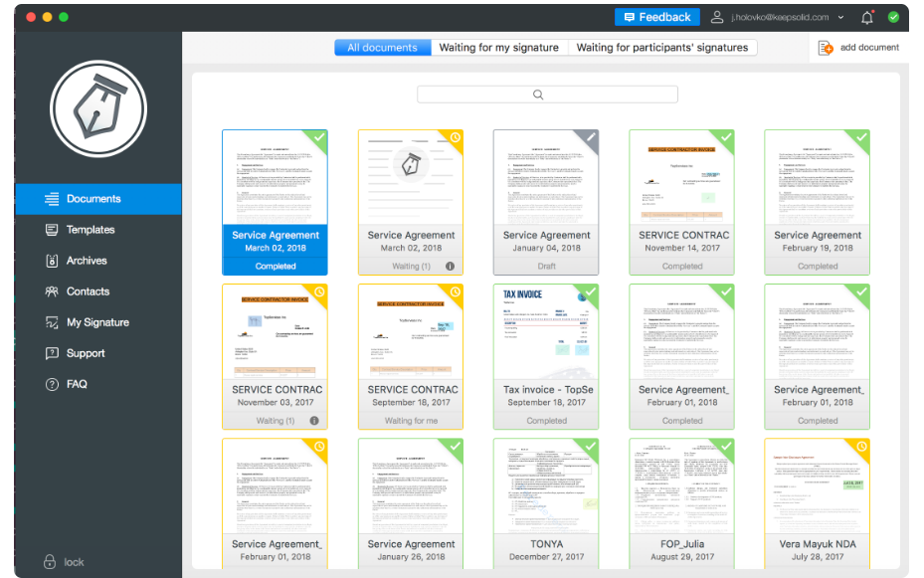Open the FAQ sidebar item
The height and width of the screenshot is (578, 924).
tap(98, 384)
